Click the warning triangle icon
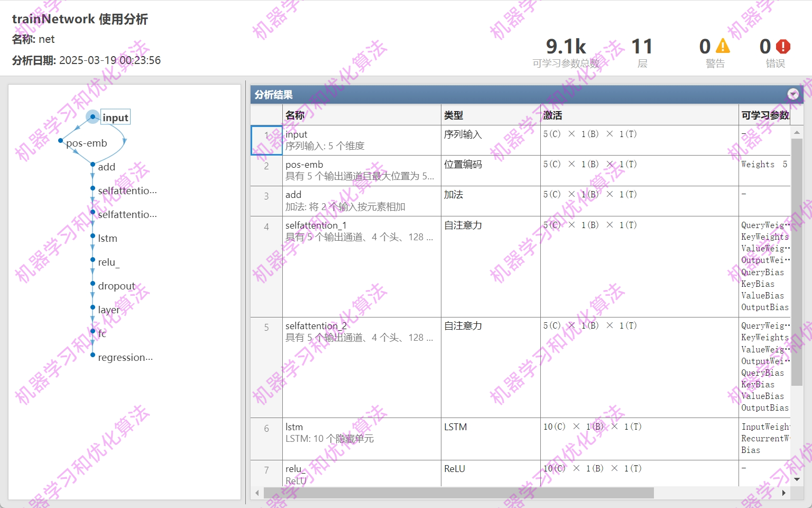 click(723, 46)
